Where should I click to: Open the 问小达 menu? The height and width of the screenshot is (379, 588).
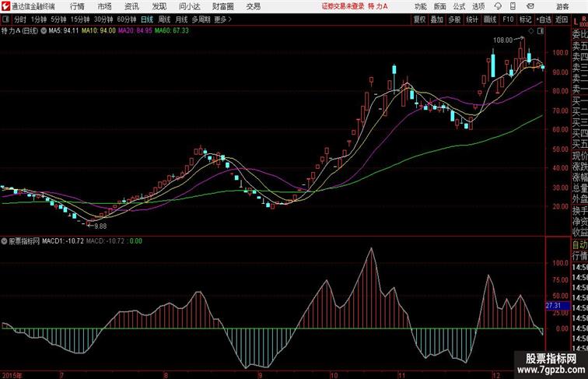189,6
